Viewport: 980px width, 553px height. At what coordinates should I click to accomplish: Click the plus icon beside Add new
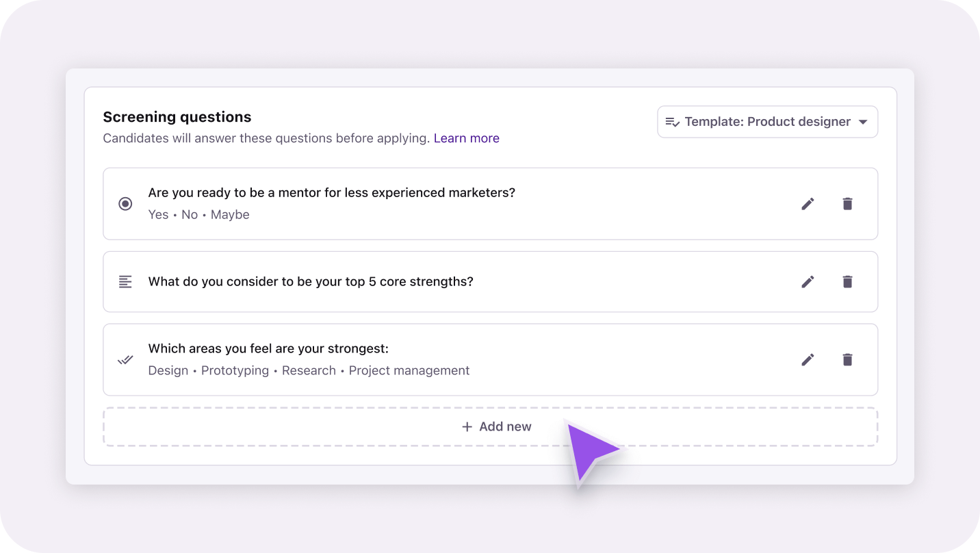tap(467, 427)
